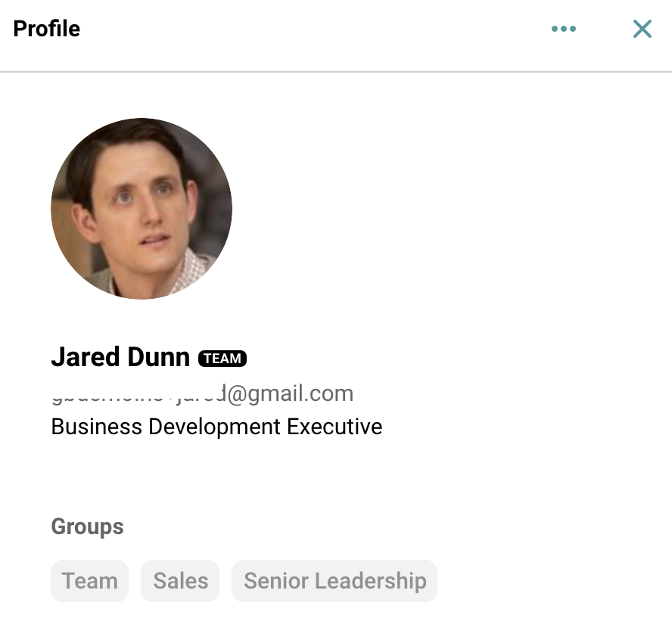Click Jared Dunn's profile photo
The height and width of the screenshot is (643, 672).
[142, 209]
